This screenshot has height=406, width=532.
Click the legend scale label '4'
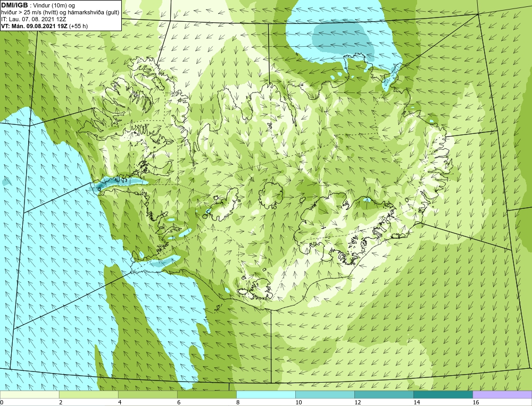(120, 402)
